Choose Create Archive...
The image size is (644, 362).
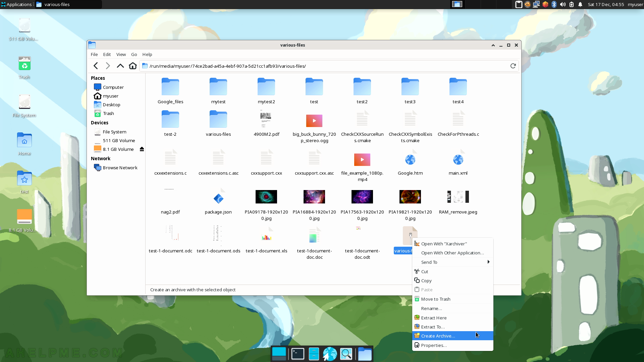pyautogui.click(x=452, y=336)
